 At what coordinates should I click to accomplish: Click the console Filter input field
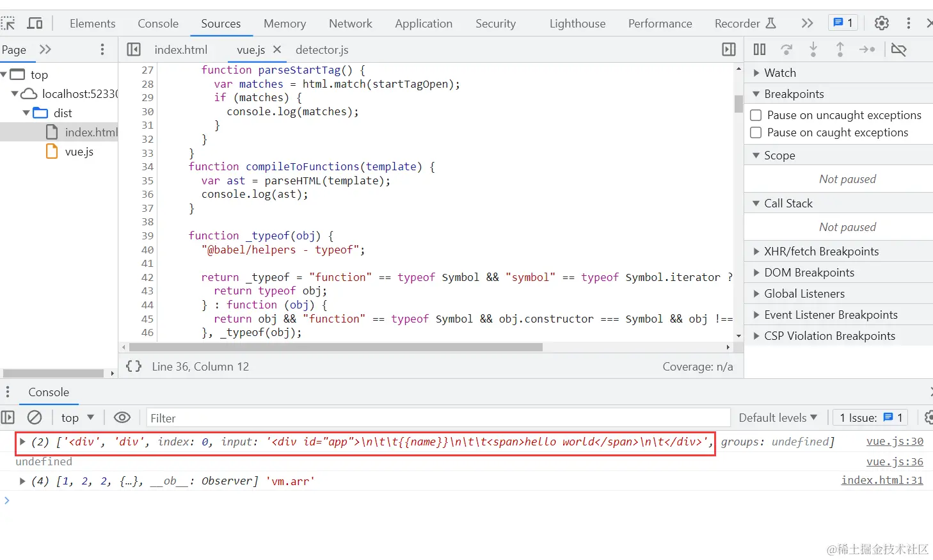pos(438,417)
